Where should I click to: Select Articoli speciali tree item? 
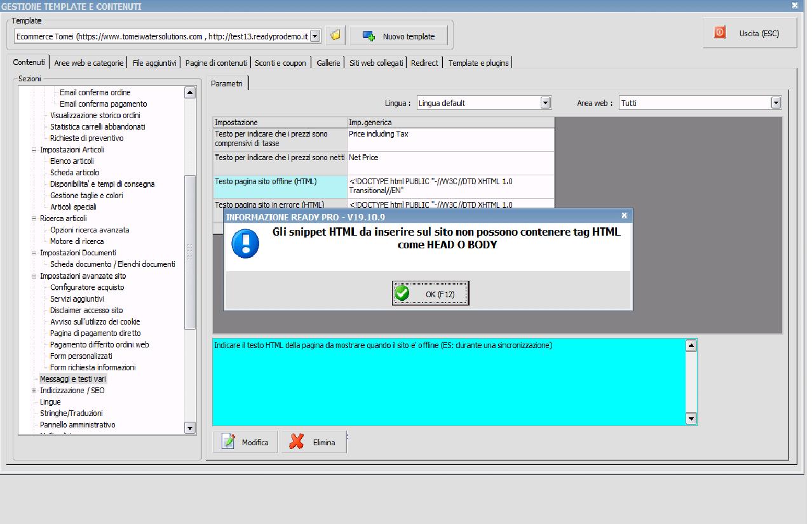(73, 207)
